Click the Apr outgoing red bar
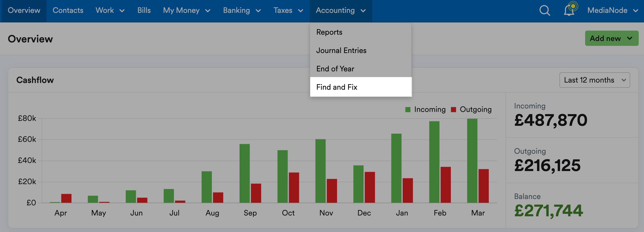The image size is (644, 232). click(x=66, y=198)
